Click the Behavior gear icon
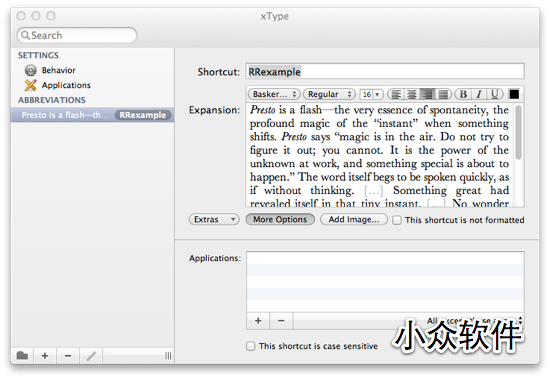Screen dimensions: 550x379 click(x=31, y=70)
